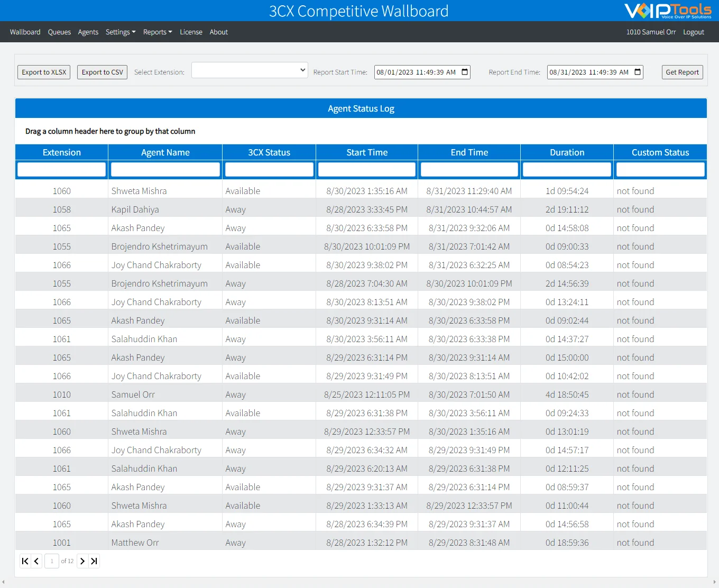Open the Agents page

[88, 32]
